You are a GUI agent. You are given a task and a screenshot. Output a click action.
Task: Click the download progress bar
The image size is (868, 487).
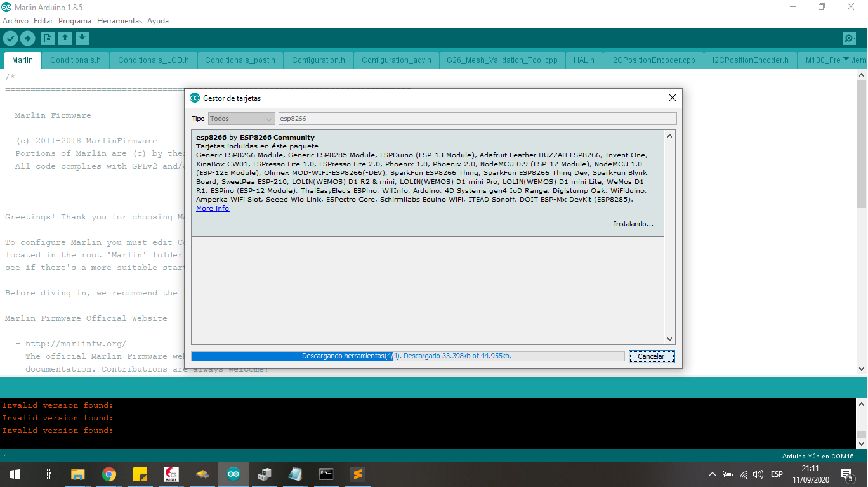coord(408,356)
